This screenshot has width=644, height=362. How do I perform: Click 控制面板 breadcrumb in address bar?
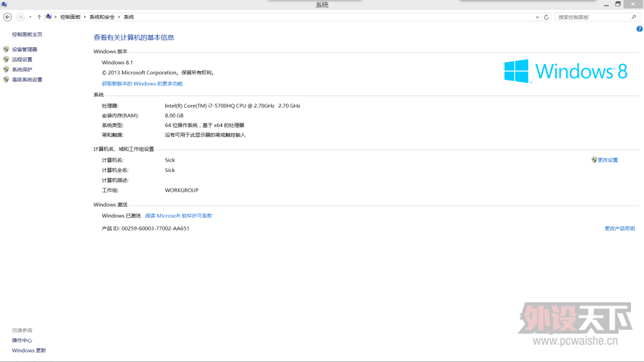coord(70,17)
